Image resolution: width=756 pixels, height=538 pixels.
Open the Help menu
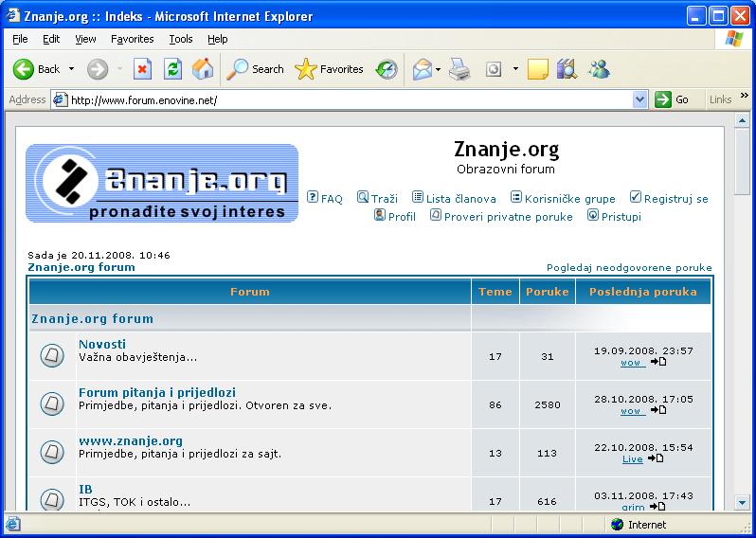(218, 39)
